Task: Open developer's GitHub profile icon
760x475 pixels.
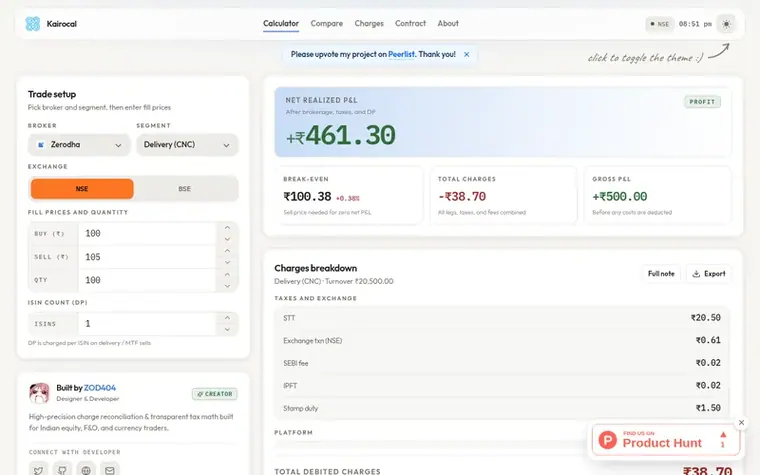Action: tap(62, 470)
